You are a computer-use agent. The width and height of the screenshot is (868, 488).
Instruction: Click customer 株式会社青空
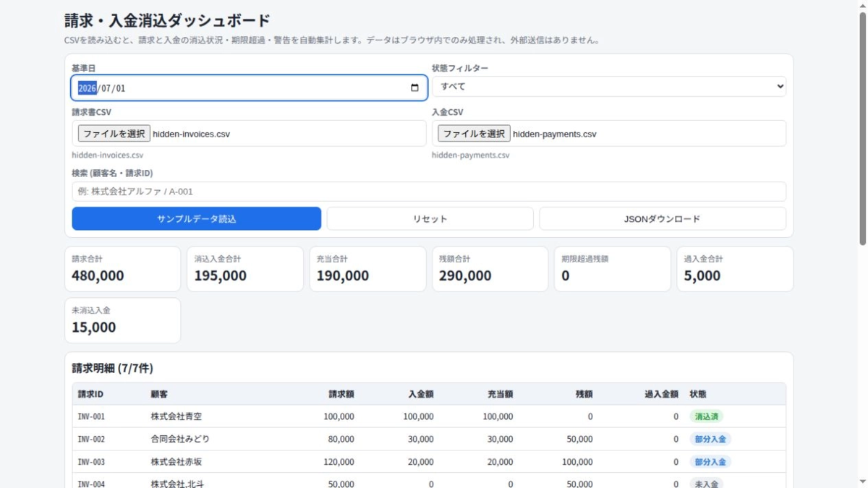tap(176, 416)
